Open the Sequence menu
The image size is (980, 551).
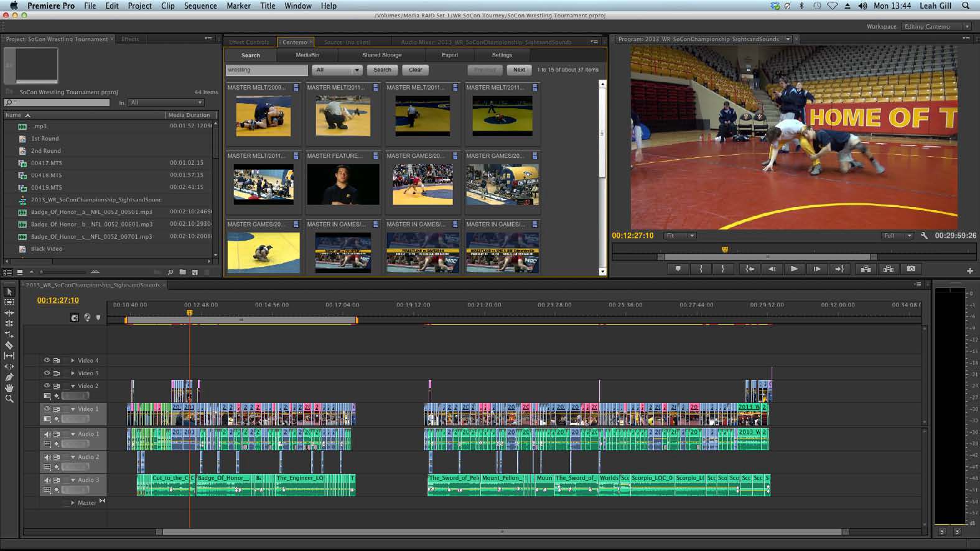[200, 6]
